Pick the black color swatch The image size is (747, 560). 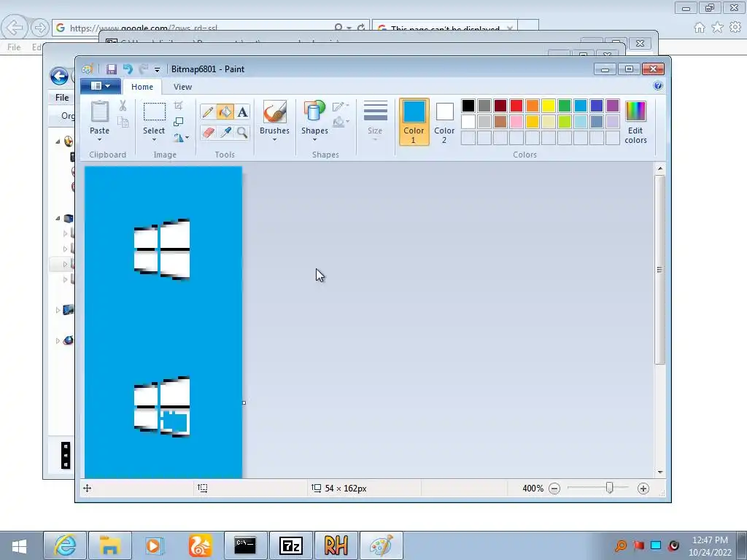468,106
